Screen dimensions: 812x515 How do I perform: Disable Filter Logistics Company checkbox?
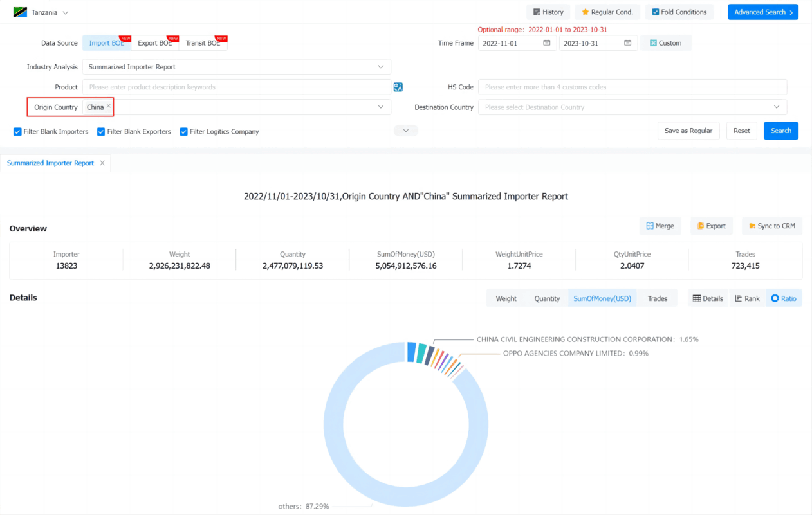tap(183, 132)
